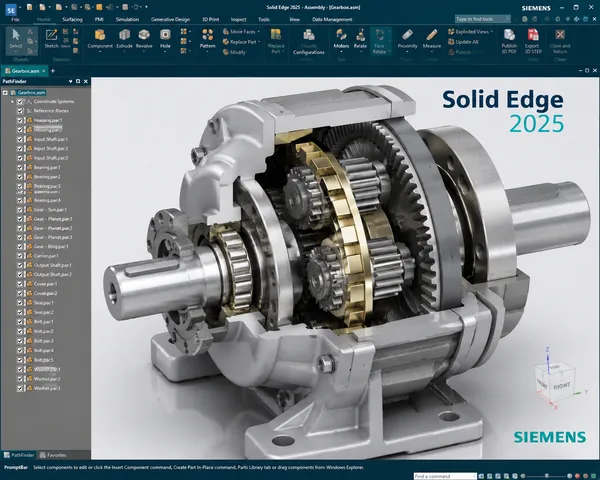
Task: Open the Select dropdown arrow
Action: [x=16, y=52]
